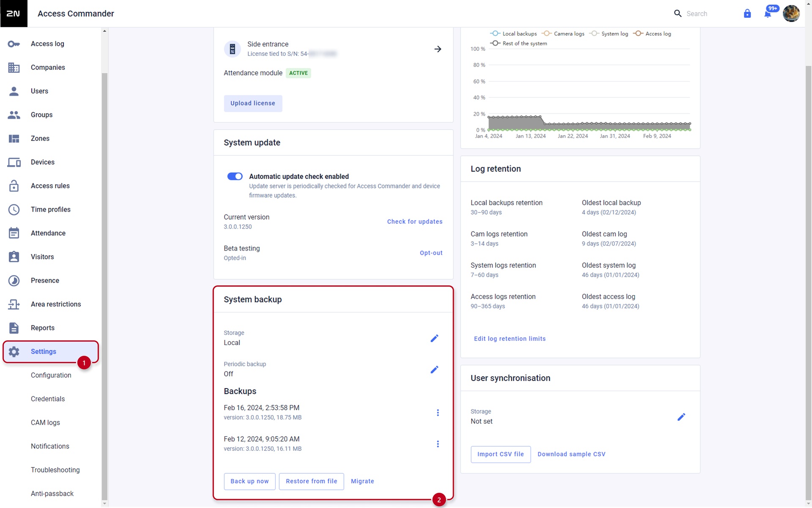Click the ACTIVE attendance module badge

click(299, 73)
